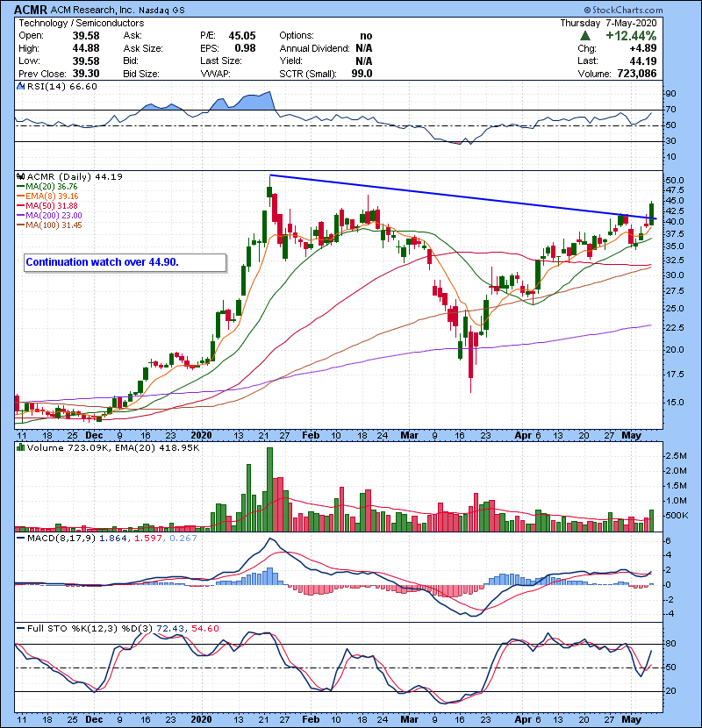The width and height of the screenshot is (702, 728).
Task: Click the '2020' label on price chart axis
Action: (201, 436)
